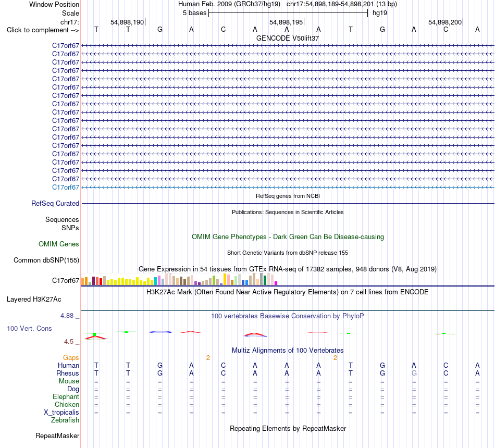Click the orange Gaps label
Image resolution: width=495 pixels, height=448 pixels.
[71, 358]
